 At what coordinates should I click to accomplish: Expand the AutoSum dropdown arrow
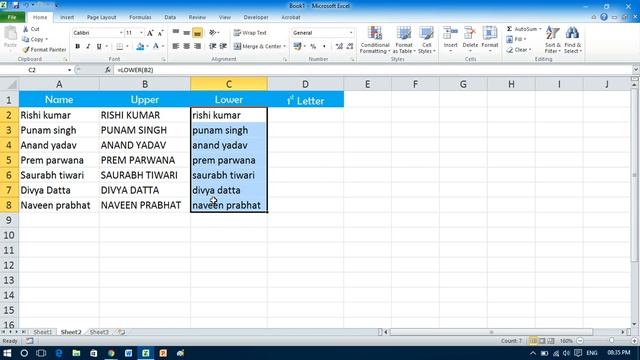(540, 29)
